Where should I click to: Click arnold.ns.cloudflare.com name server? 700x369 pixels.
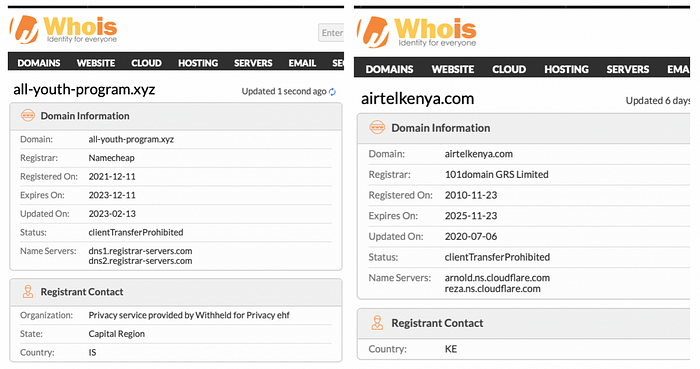pos(497,278)
